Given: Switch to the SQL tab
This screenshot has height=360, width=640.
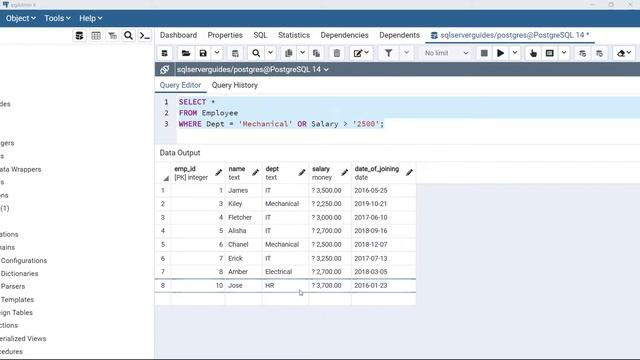Looking at the screenshot, I should point(260,35).
